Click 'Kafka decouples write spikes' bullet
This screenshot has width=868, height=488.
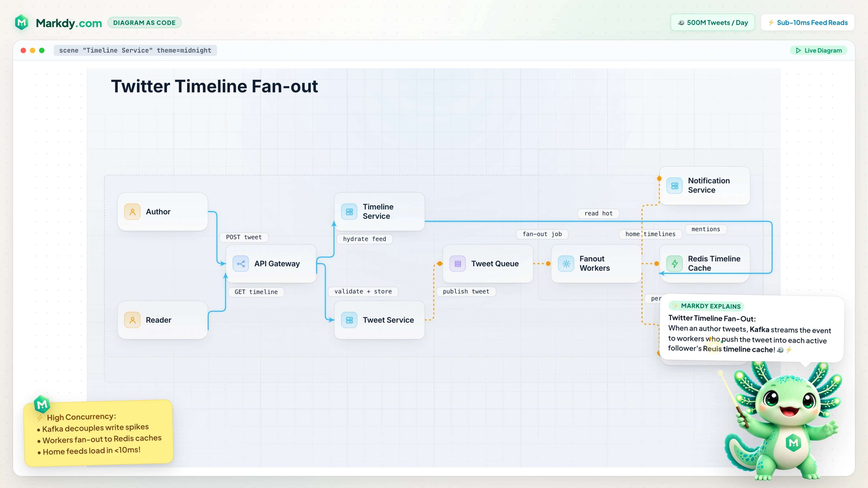tap(93, 428)
